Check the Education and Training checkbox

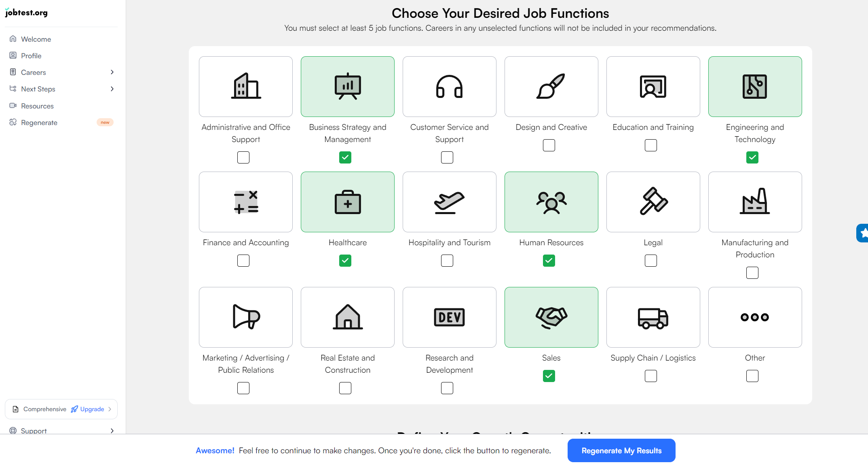point(650,145)
